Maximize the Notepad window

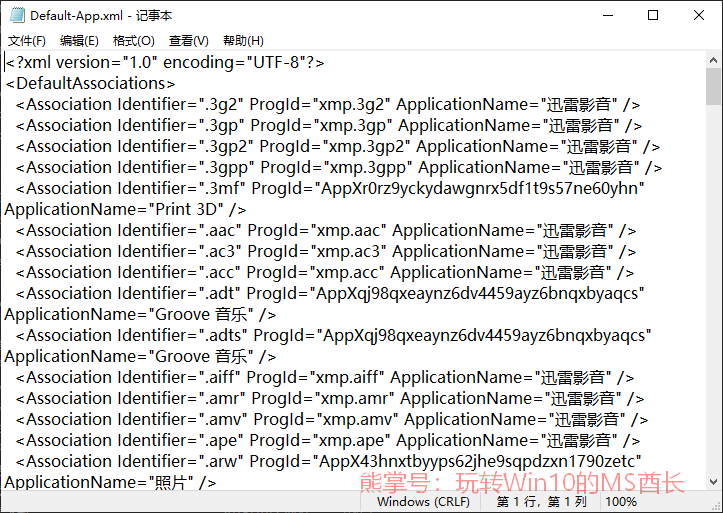coord(653,15)
